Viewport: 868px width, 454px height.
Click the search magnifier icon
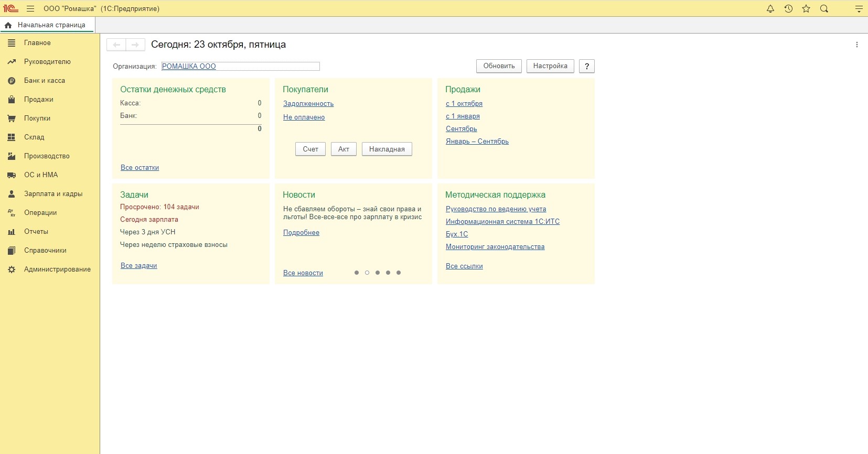tap(824, 9)
